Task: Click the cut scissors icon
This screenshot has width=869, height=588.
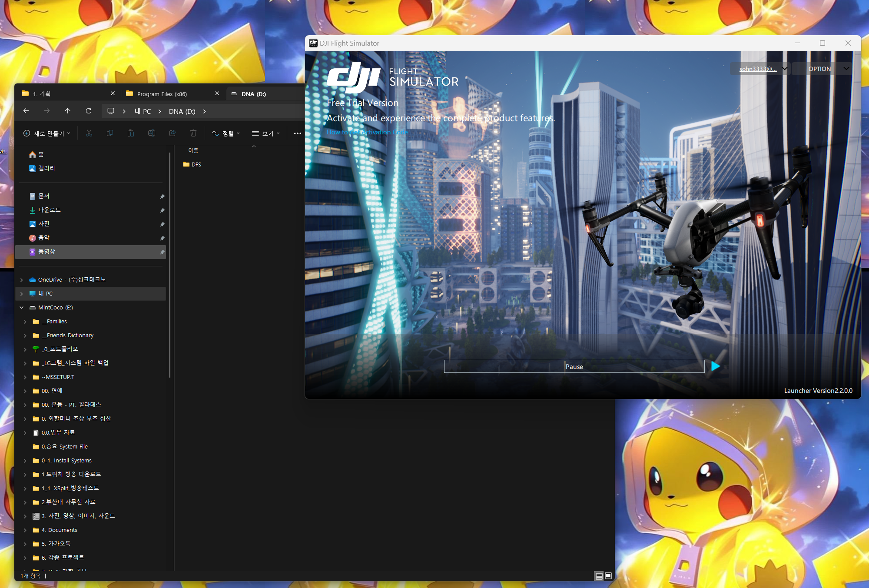Action: [x=89, y=133]
